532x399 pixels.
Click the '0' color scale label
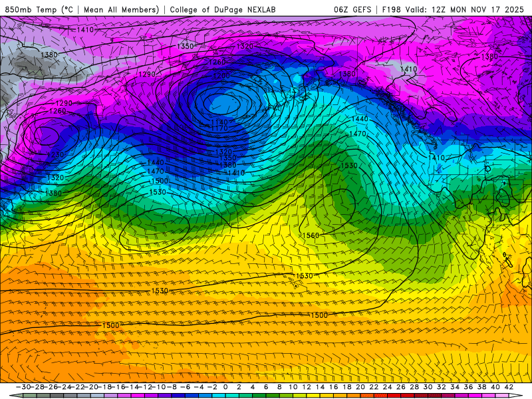tap(225, 387)
